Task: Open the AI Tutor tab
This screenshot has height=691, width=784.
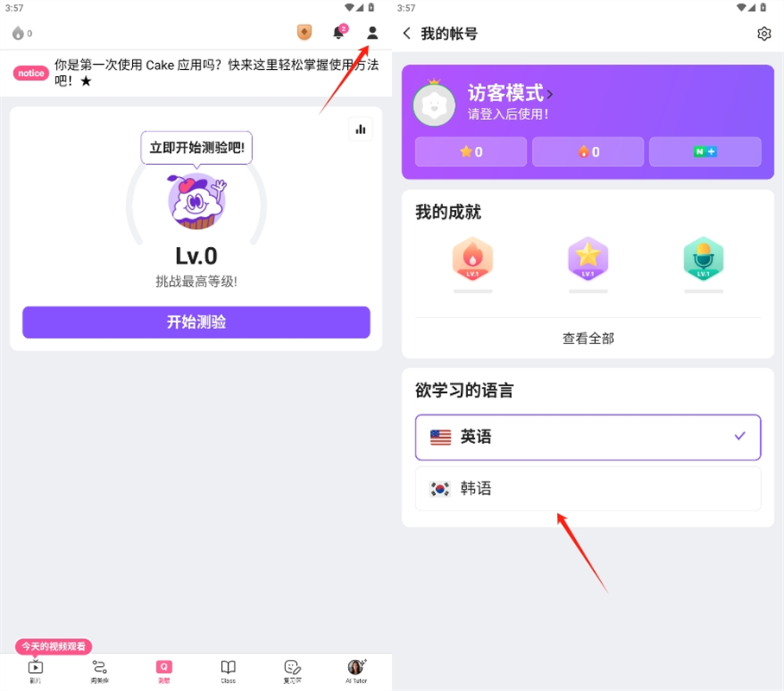Action: coord(356,671)
